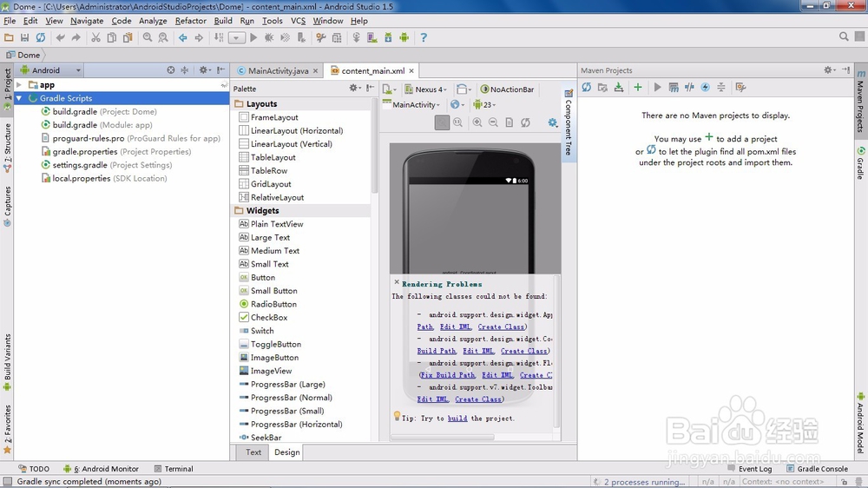Click the Undo arrow icon
868x488 pixels.
pyautogui.click(x=61, y=37)
